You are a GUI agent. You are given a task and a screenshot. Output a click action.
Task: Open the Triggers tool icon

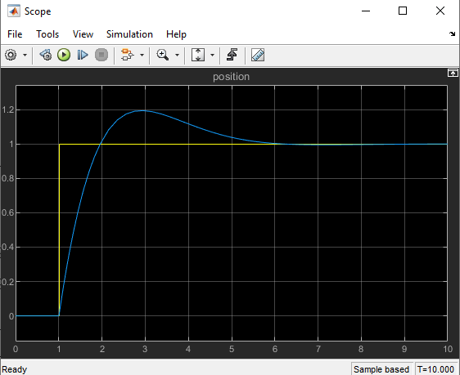click(232, 55)
